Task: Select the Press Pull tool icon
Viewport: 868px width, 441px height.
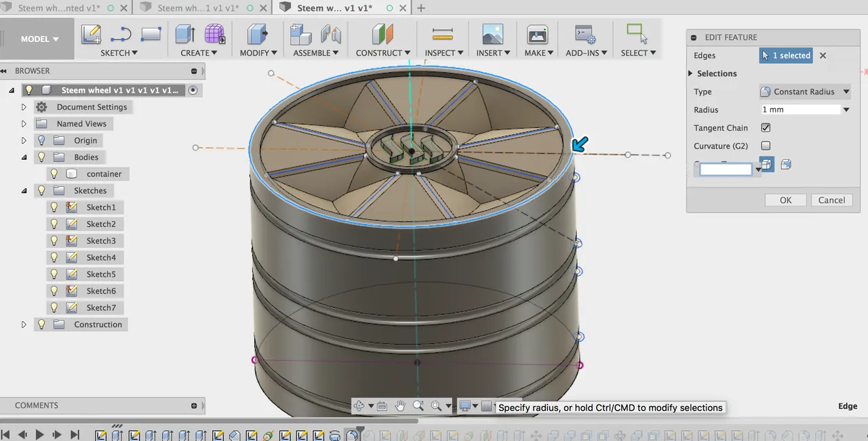Action: click(258, 34)
